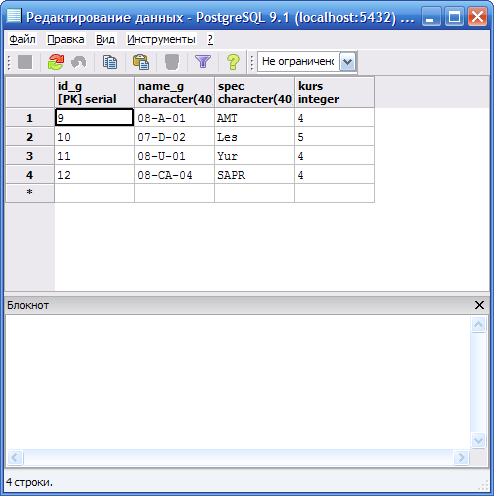
Task: Click the spec cell SAPR
Action: (x=255, y=174)
